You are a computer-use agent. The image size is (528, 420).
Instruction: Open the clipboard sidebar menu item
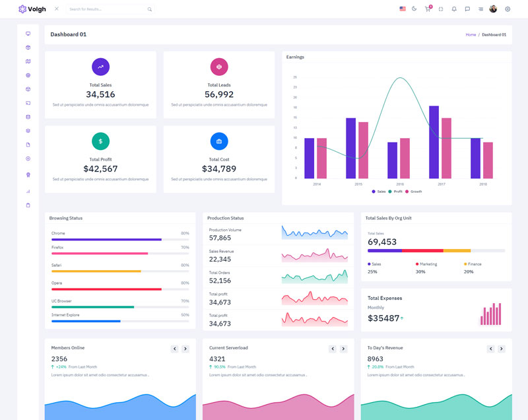(28, 205)
